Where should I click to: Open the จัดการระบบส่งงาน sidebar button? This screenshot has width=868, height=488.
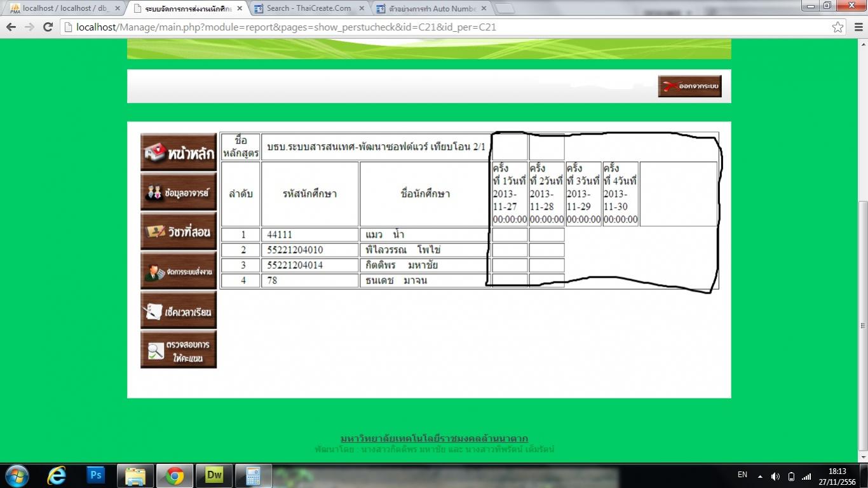(179, 271)
